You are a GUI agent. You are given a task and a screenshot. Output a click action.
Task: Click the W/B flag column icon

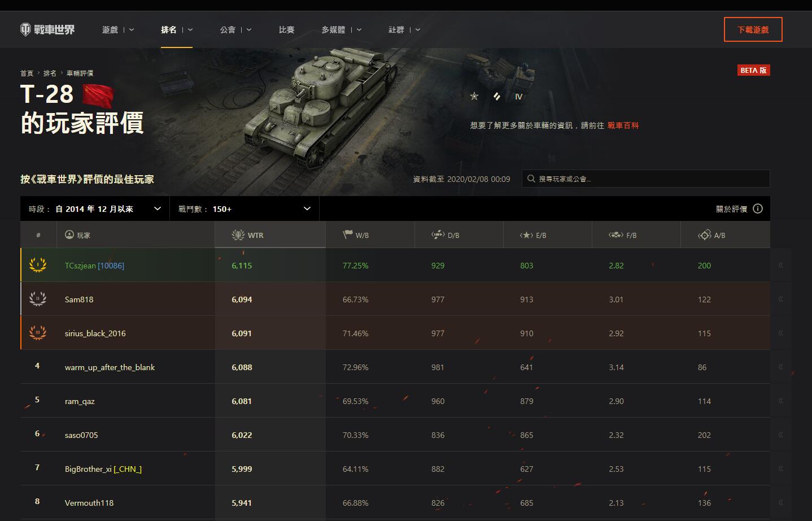click(x=348, y=235)
